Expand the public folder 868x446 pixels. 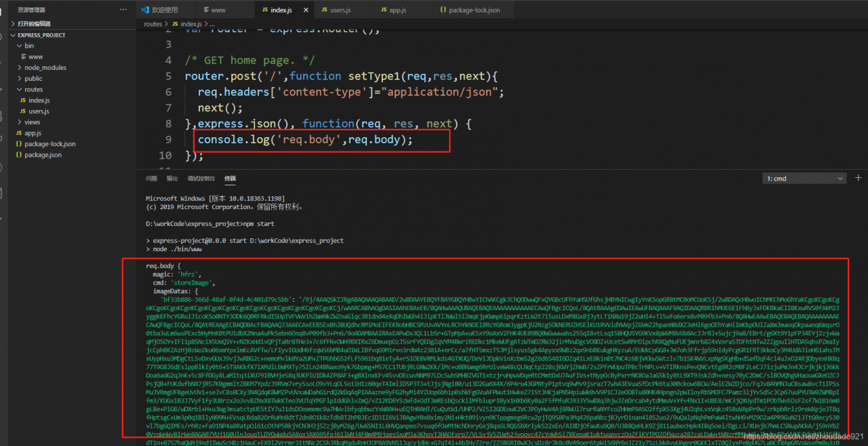(33, 79)
